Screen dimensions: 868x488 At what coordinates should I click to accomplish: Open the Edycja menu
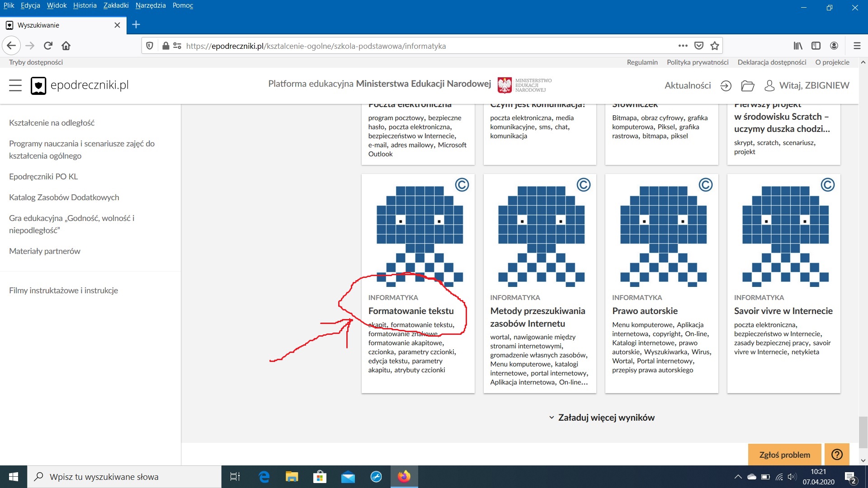30,5
